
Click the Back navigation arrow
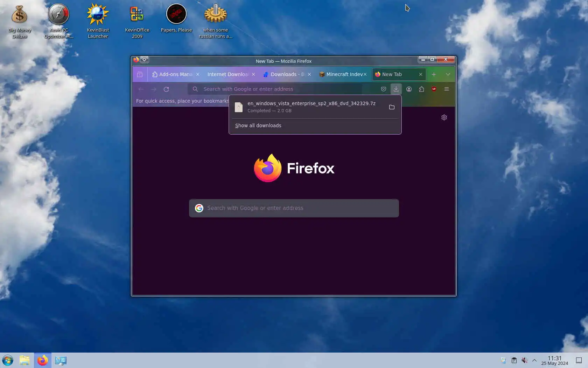coord(141,89)
